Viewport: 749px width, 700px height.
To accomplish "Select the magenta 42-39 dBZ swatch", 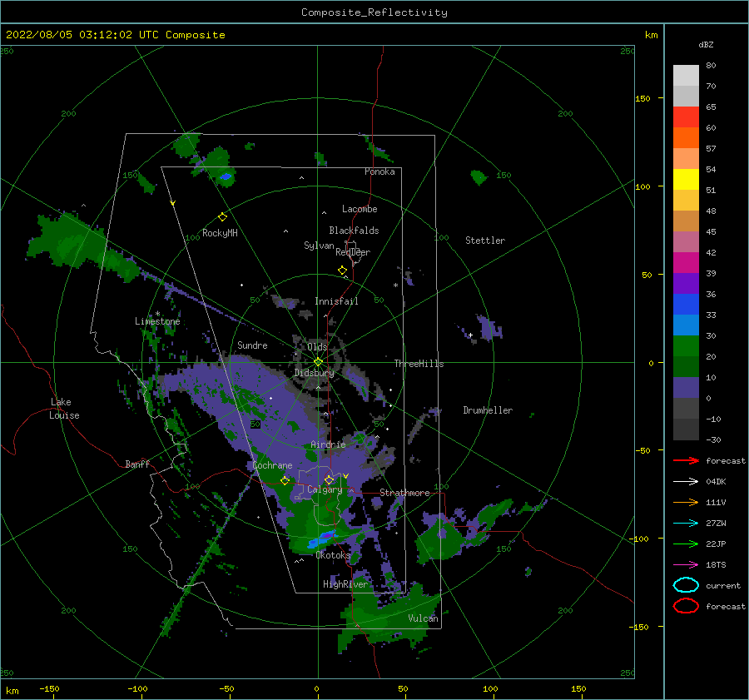I will (686, 263).
